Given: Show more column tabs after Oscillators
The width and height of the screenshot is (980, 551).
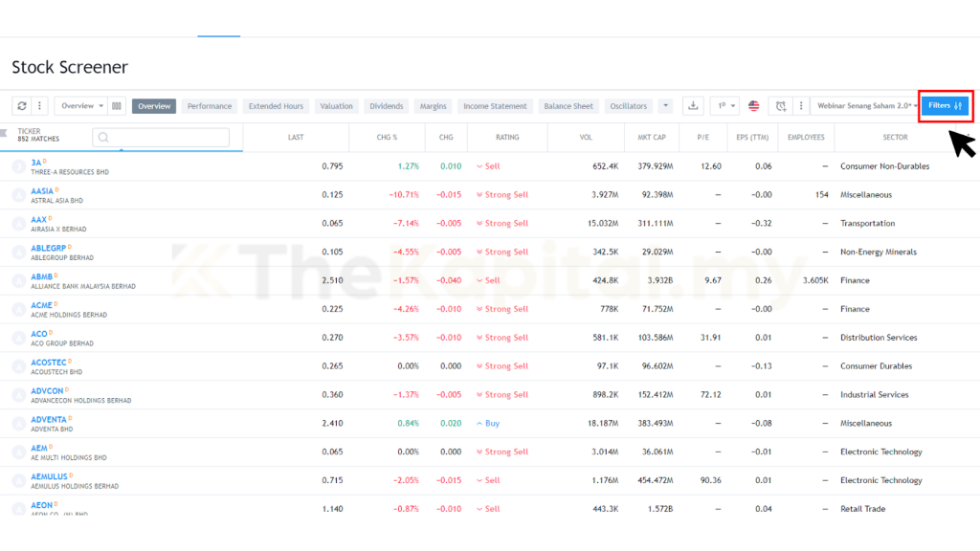Looking at the screenshot, I should (666, 106).
